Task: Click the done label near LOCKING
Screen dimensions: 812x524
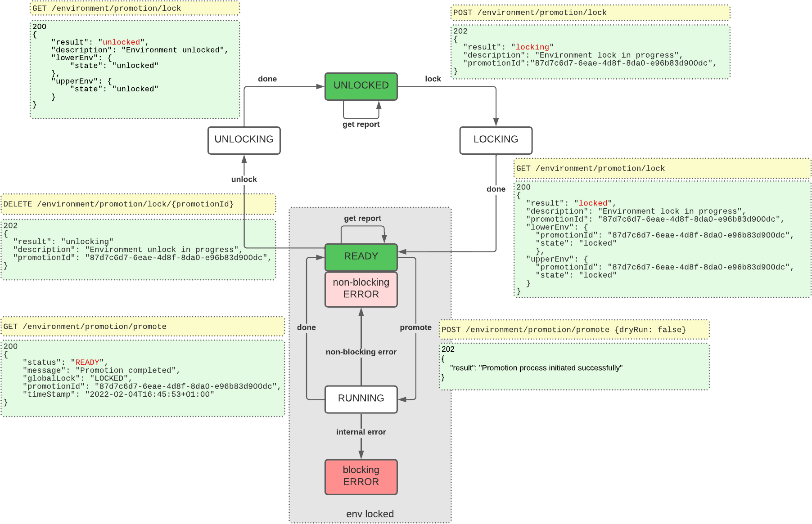Action: pyautogui.click(x=495, y=189)
